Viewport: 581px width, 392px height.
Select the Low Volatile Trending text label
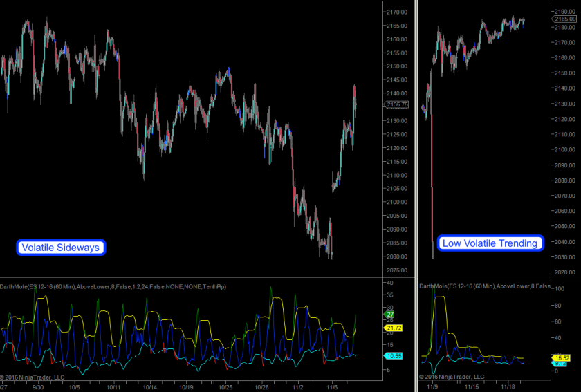click(x=490, y=243)
